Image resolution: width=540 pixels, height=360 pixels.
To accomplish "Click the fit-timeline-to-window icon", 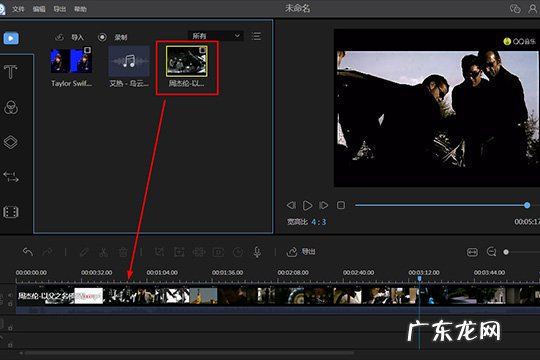I will (x=472, y=252).
